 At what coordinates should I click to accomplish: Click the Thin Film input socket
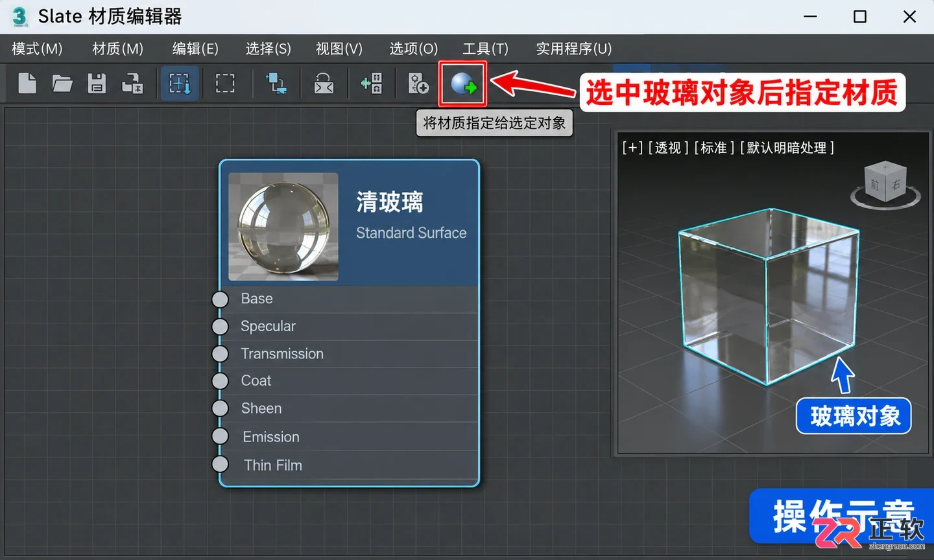(221, 464)
